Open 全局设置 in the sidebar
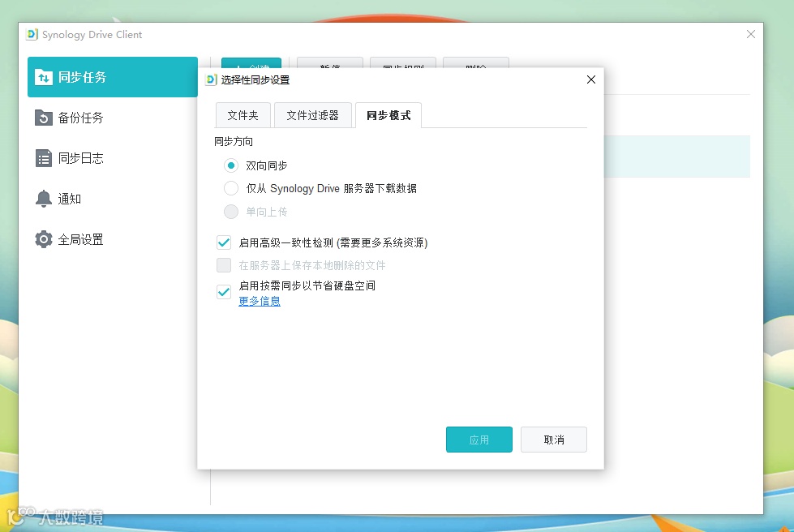Screen dimensions: 794x532 113,239
